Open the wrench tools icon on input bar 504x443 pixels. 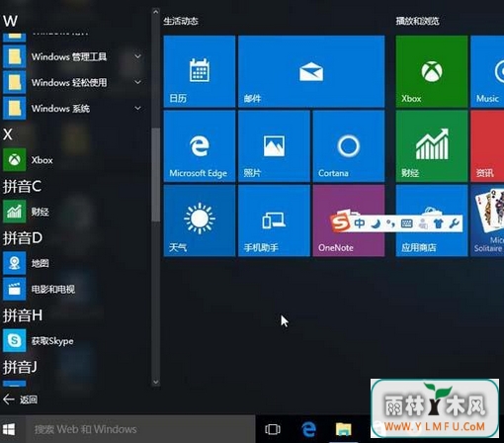tap(454, 223)
